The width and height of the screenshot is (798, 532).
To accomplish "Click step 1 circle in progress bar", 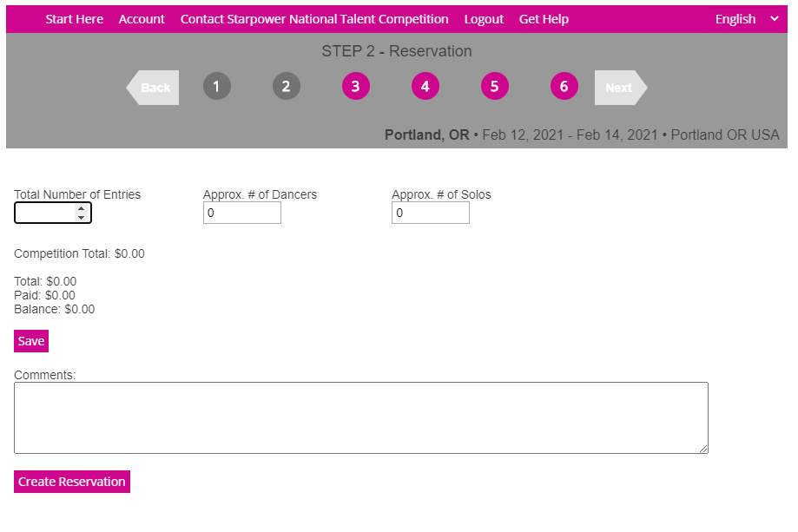I will click(x=217, y=87).
